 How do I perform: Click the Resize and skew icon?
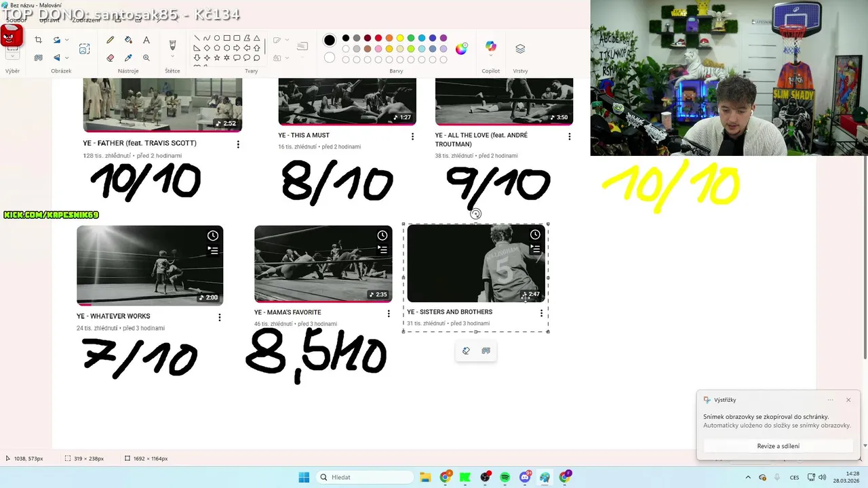[57, 40]
